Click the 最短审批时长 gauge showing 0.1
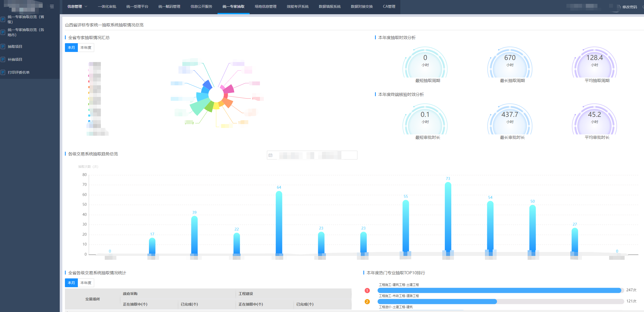 point(425,119)
